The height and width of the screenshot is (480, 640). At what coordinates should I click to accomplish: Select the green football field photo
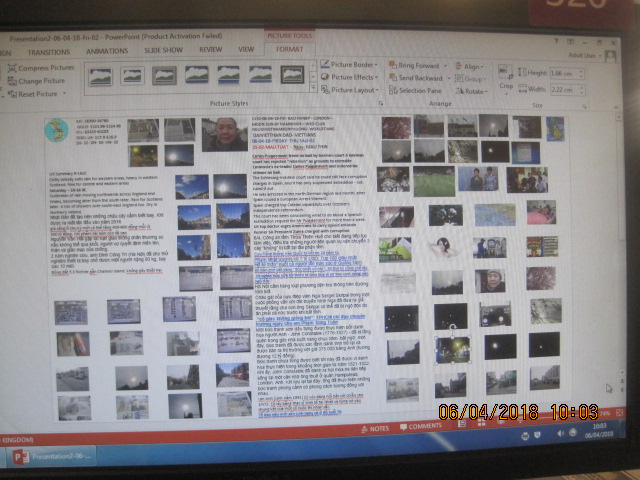(434, 181)
